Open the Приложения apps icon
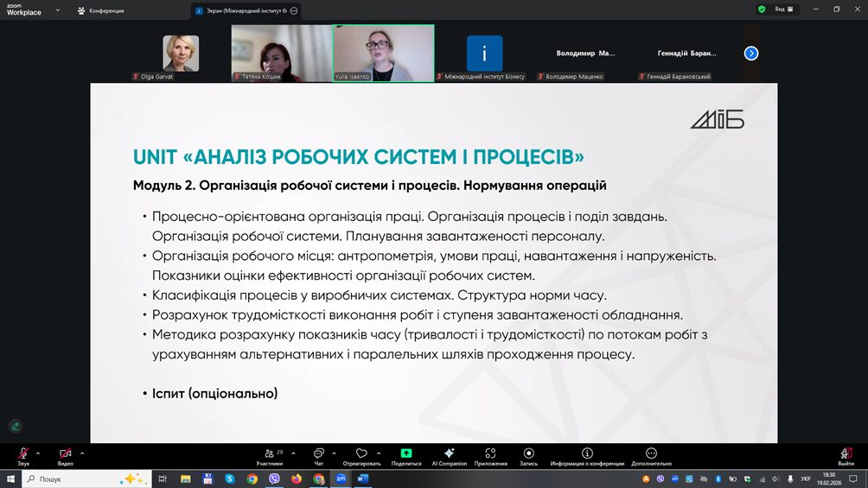 (490, 454)
